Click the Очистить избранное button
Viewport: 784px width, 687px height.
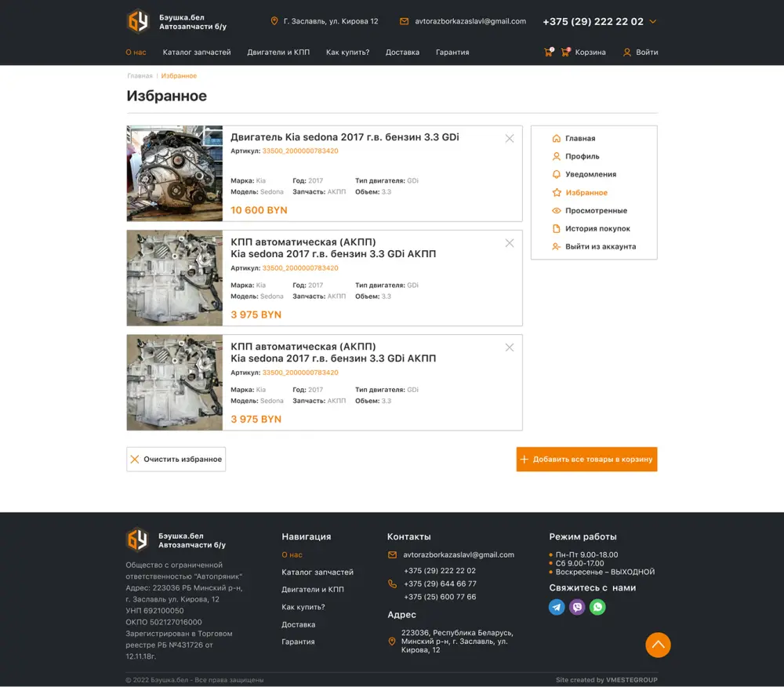coord(176,459)
